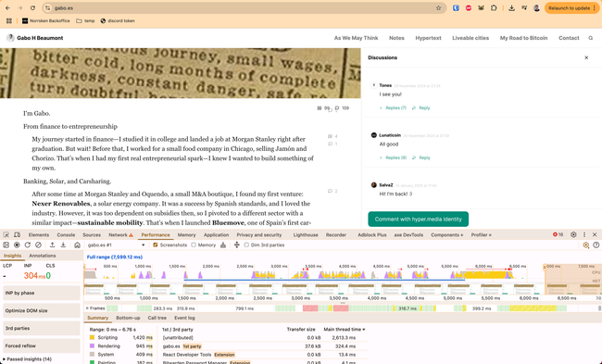Open the Liveable cities nav link
602x364 pixels.
tap(470, 38)
